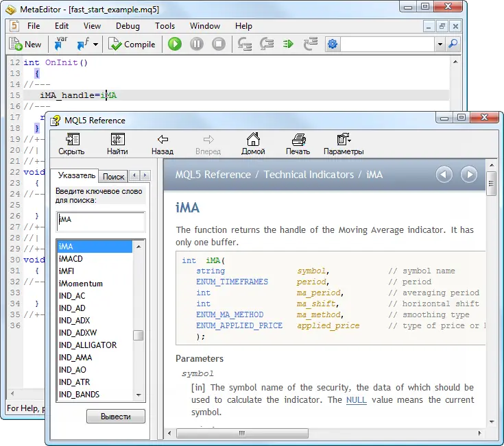504x446 pixels.
Task: Select iMA in the index list
Action: 95,246
